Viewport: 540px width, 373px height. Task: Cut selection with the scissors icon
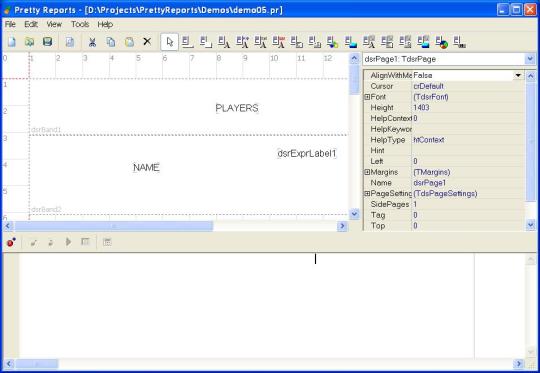(92, 42)
